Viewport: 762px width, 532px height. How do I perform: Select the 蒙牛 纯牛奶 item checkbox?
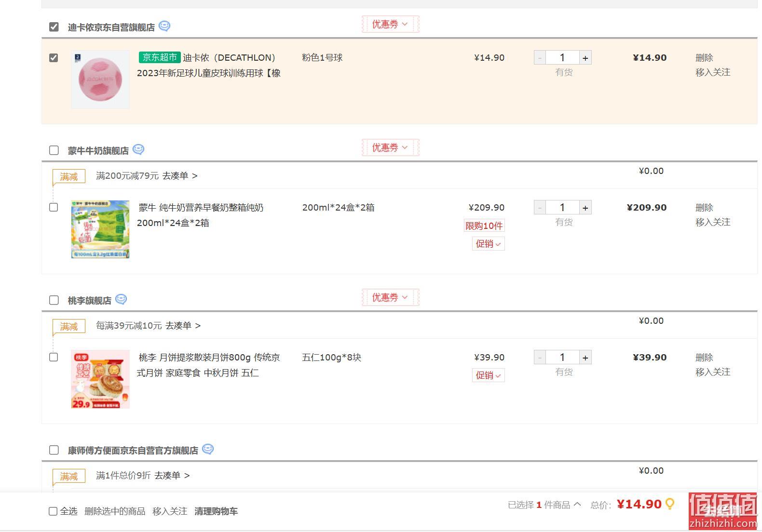[x=54, y=207]
